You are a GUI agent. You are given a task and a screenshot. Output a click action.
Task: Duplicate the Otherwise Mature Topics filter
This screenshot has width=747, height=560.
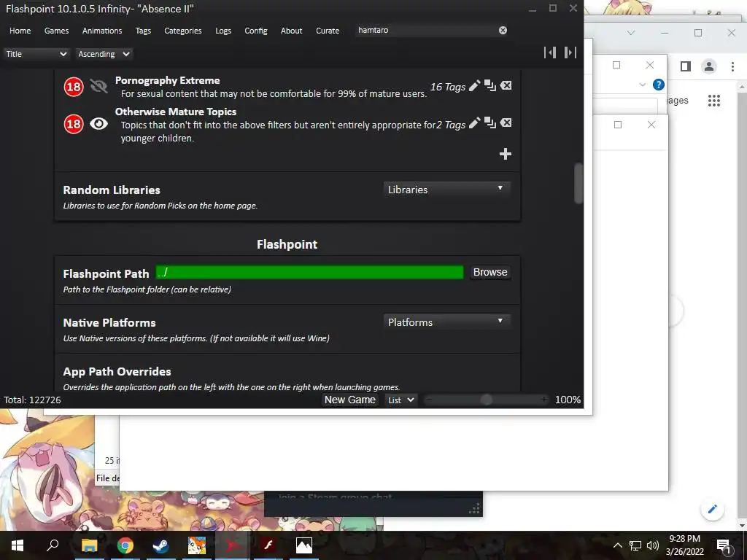(490, 123)
